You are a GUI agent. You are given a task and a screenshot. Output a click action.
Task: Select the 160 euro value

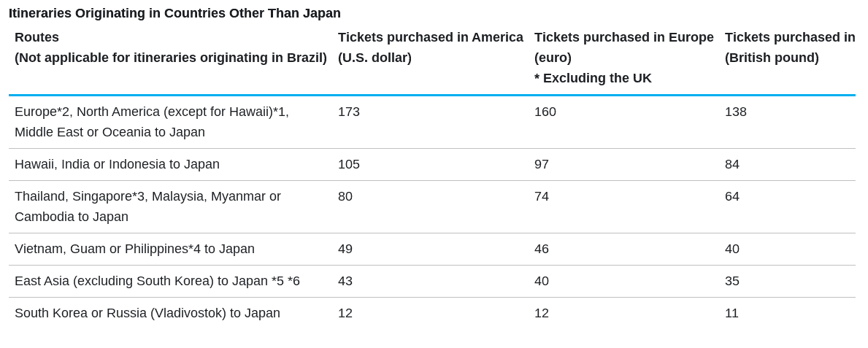pyautogui.click(x=545, y=112)
